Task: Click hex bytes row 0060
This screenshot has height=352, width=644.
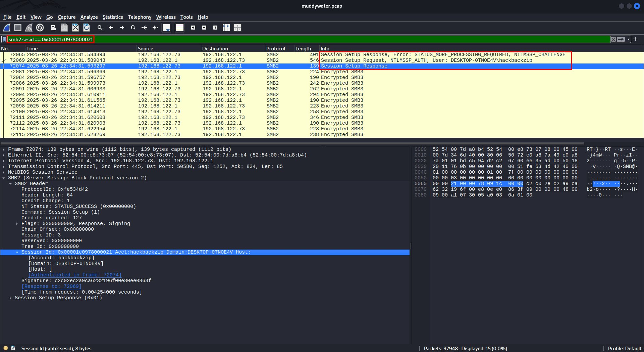Action: pyautogui.click(x=504, y=184)
